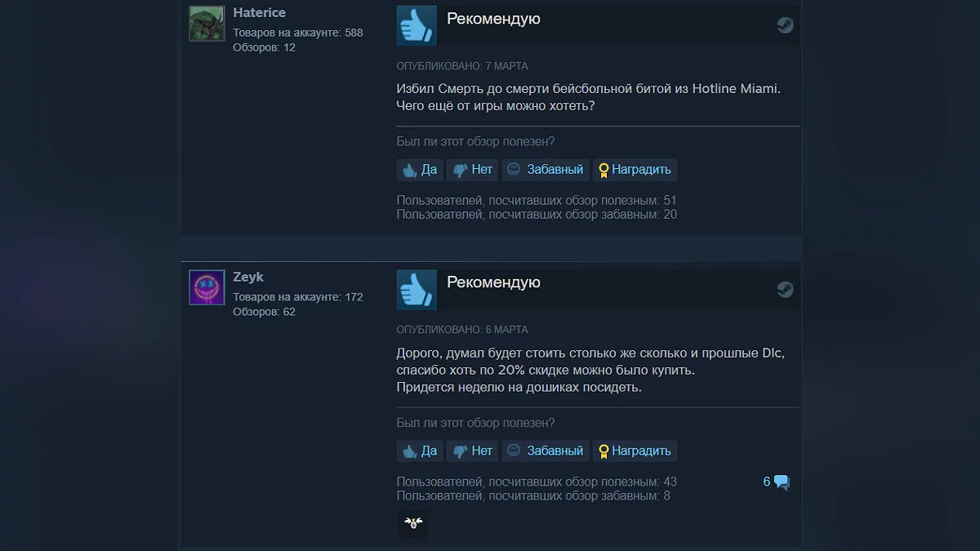The image size is (980, 551).
Task: Click the thumbs-up Рекомендую icon on Zeyk's review
Action: tap(416, 290)
